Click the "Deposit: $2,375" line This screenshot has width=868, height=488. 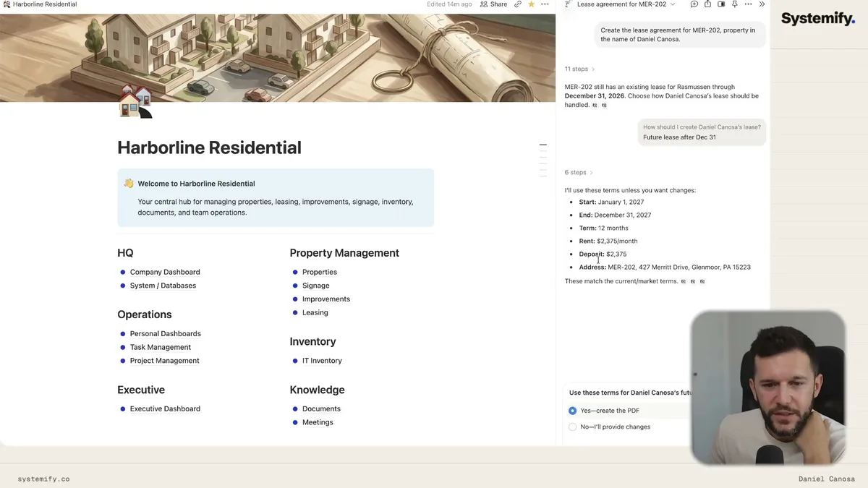pyautogui.click(x=603, y=254)
